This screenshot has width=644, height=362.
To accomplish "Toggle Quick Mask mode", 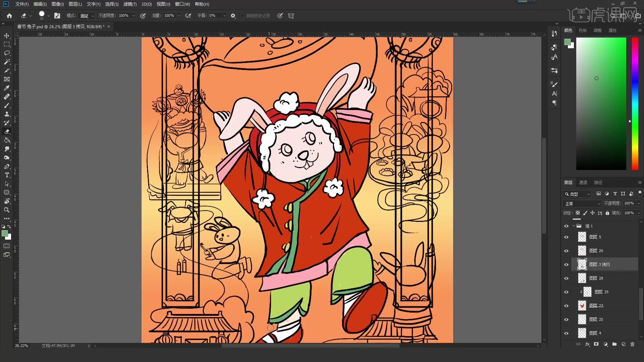I will tap(7, 246).
